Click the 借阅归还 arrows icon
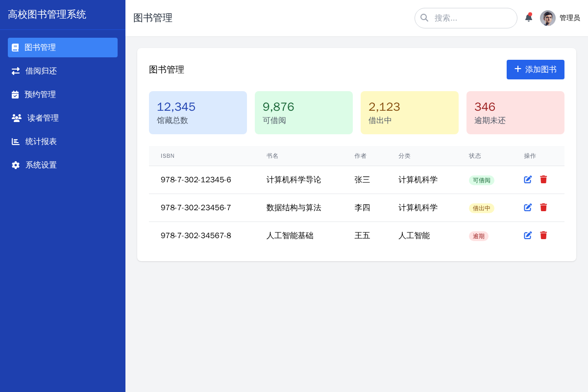The height and width of the screenshot is (392, 588). click(x=15, y=71)
